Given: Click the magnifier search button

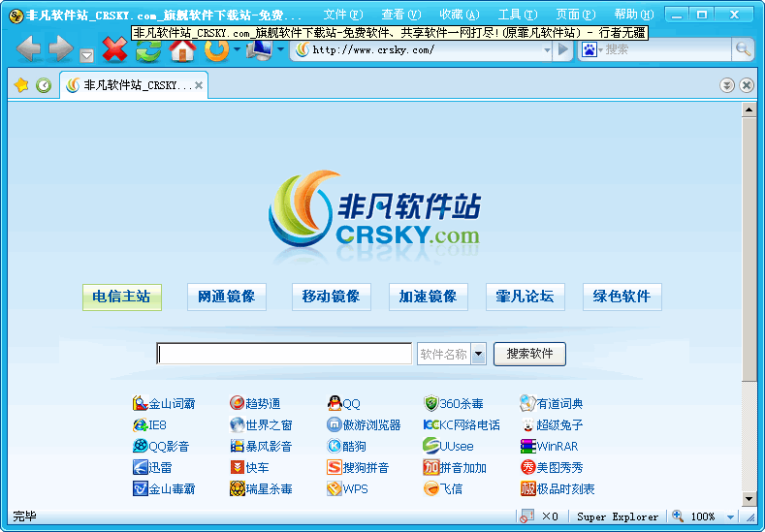Looking at the screenshot, I should [743, 49].
